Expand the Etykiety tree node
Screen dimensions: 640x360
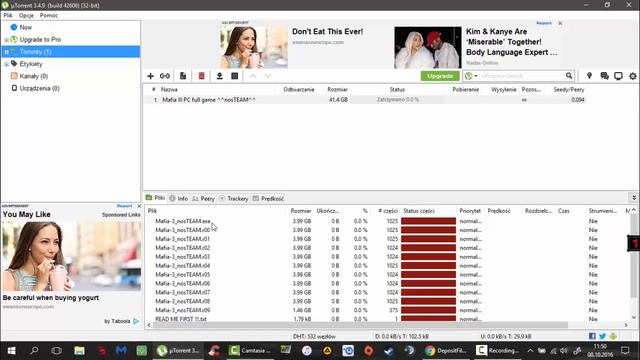[7, 64]
